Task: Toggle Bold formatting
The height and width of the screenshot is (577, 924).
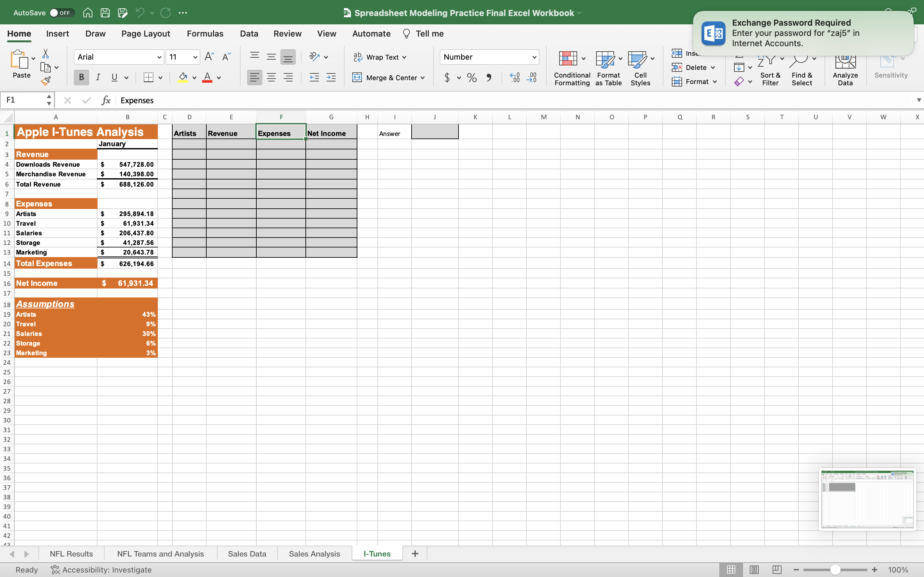Action: tap(81, 78)
